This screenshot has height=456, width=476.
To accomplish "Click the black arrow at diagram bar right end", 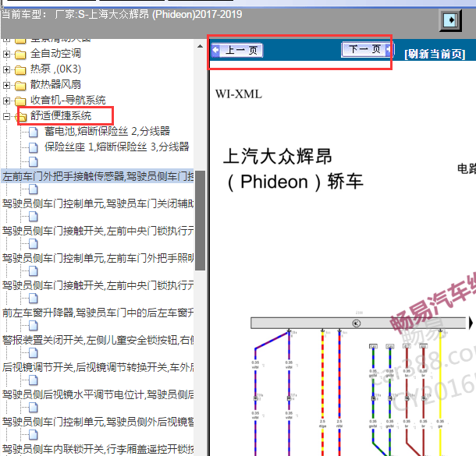I will 471,323.
